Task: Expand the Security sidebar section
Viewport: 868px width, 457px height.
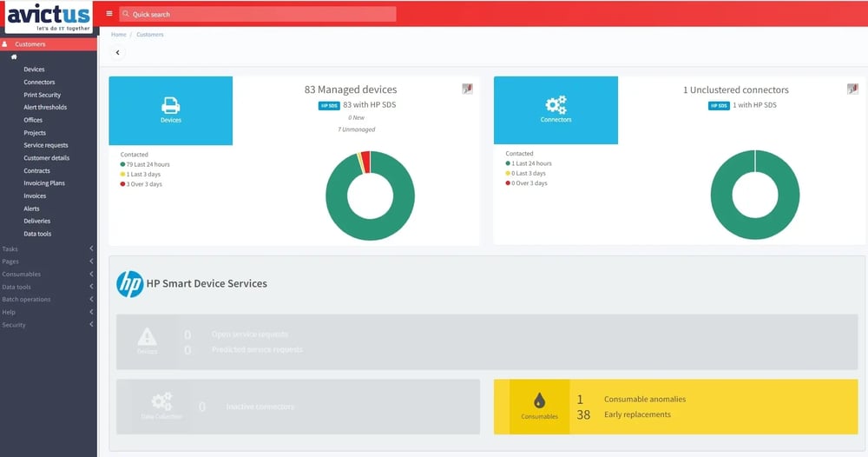Action: click(49, 325)
